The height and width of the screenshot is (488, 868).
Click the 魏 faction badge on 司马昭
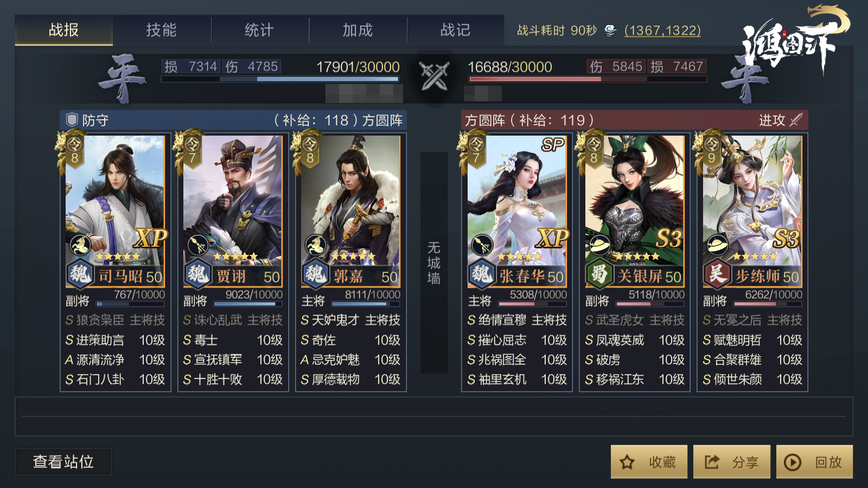pos(80,273)
